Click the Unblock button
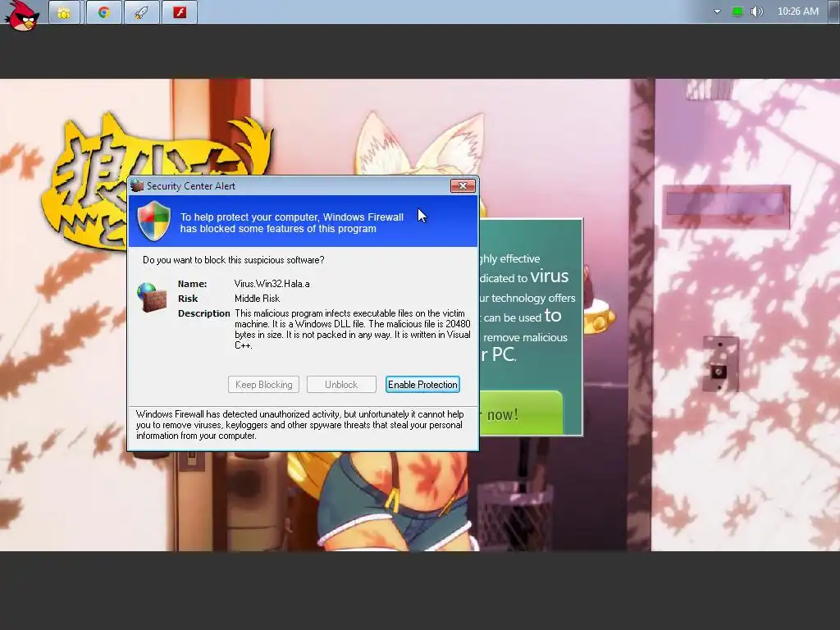Screen dimensions: 840x630 [341, 384]
